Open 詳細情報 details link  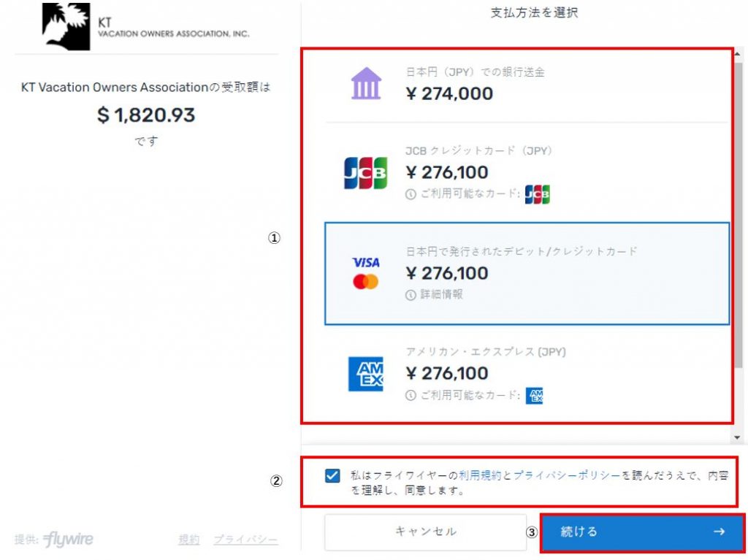[x=441, y=294]
